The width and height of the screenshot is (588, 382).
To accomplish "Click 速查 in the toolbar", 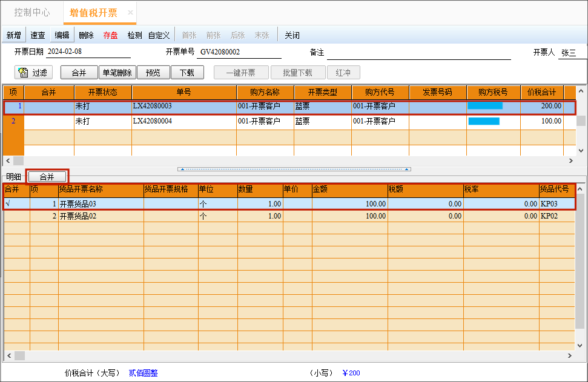I will (38, 35).
